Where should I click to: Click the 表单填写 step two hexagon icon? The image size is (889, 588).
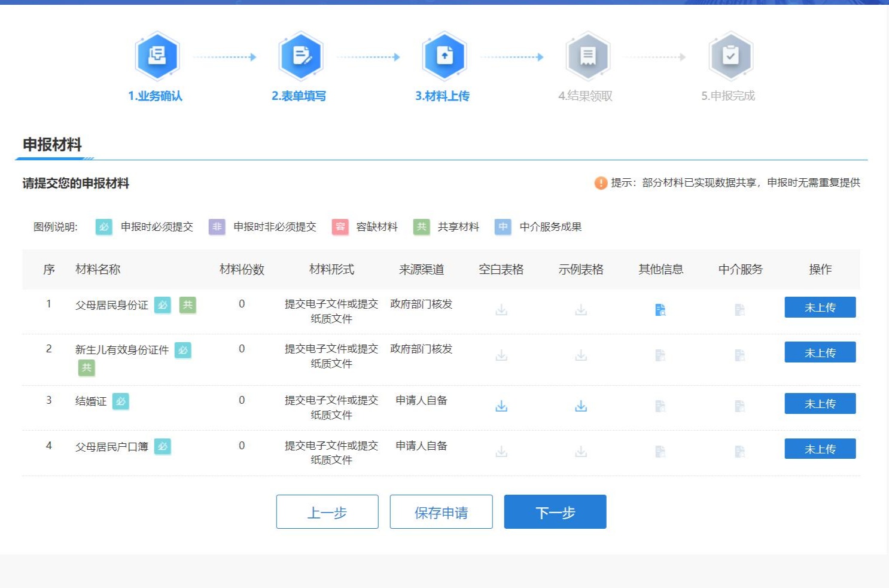point(301,56)
